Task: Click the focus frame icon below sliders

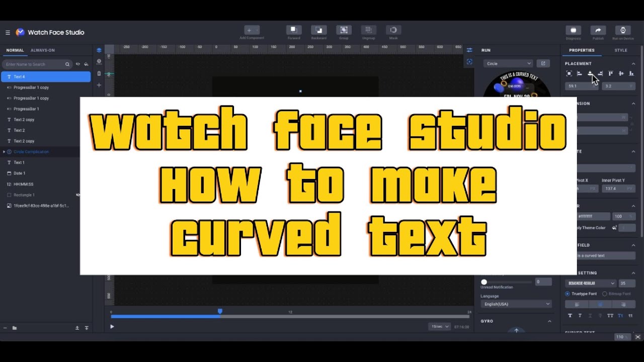Action: [469, 62]
